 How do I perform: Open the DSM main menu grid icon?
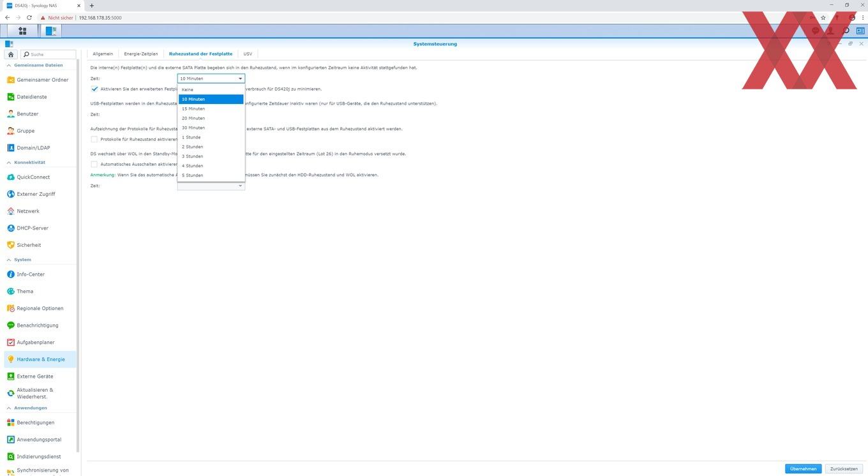pyautogui.click(x=22, y=31)
